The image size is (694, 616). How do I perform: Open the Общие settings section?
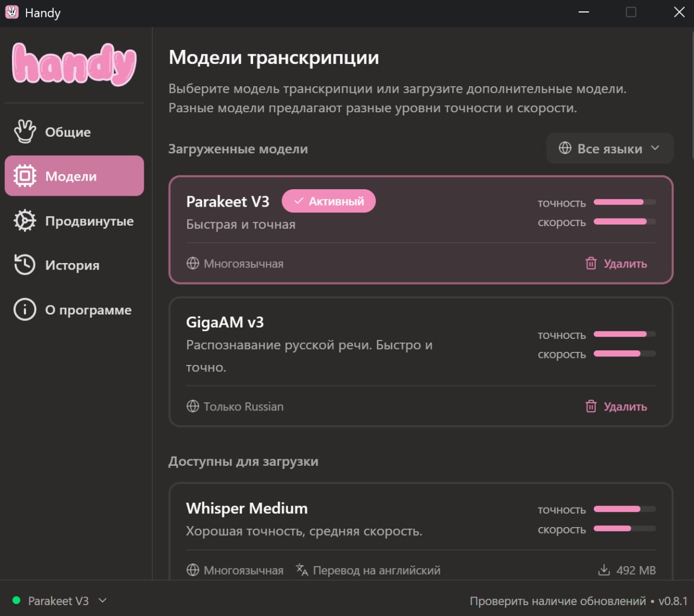68,132
